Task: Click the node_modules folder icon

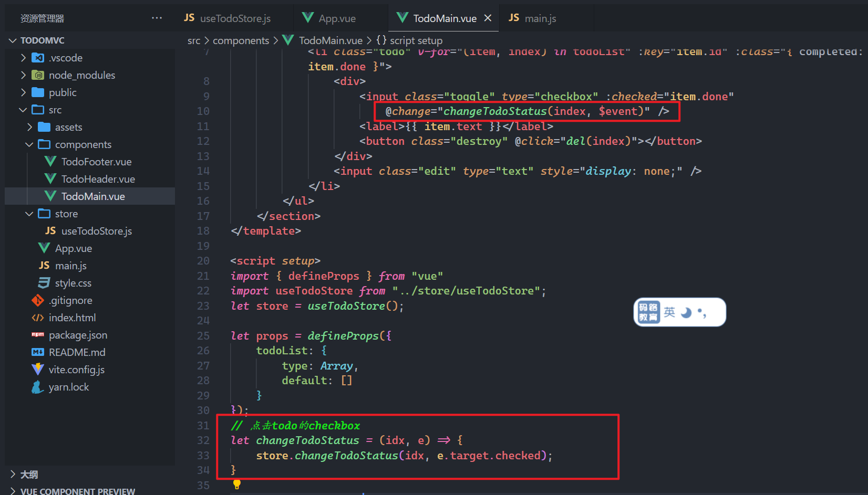Action: [38, 75]
